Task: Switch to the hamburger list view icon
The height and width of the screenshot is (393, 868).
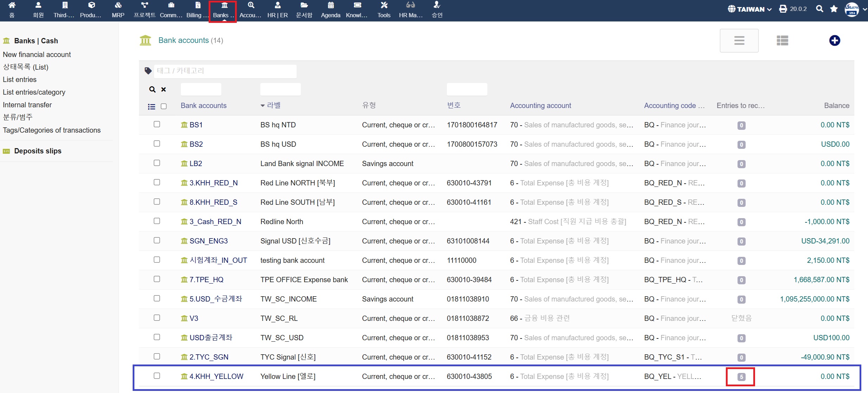Action: [739, 40]
